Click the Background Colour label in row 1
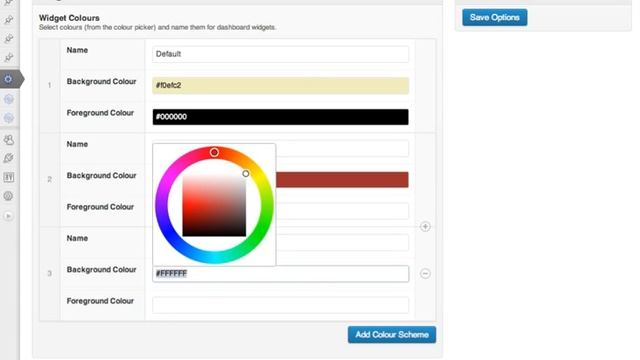 click(101, 81)
